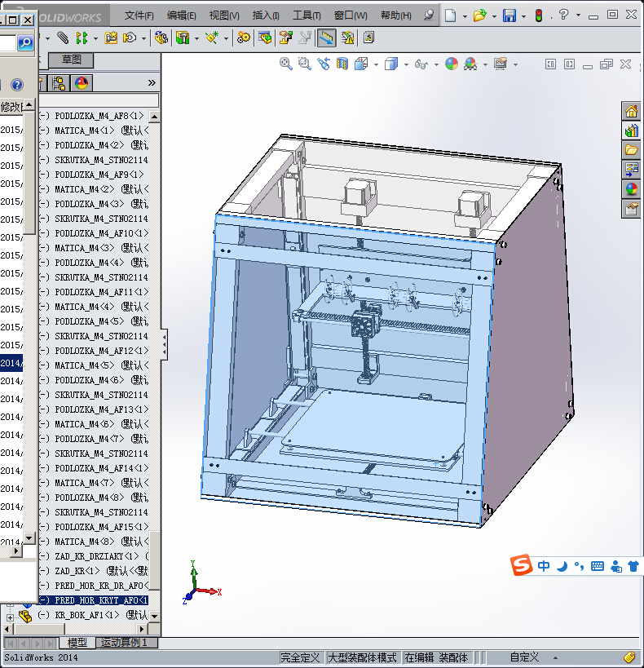Expand the hidden manager tabs with double chevron
The height and width of the screenshot is (668, 644).
pos(152,82)
